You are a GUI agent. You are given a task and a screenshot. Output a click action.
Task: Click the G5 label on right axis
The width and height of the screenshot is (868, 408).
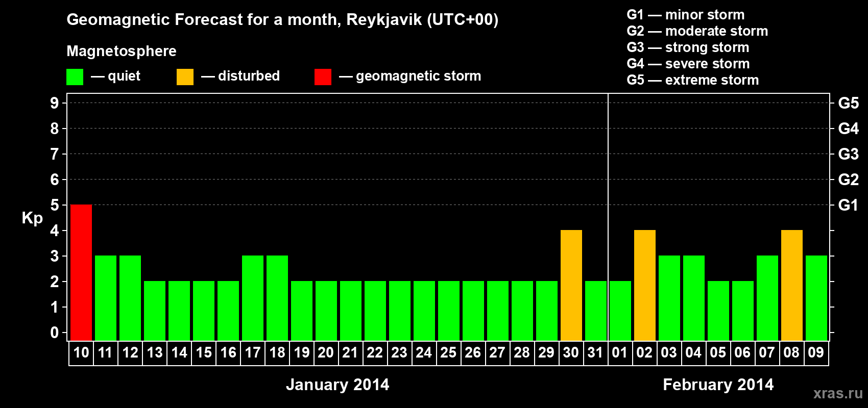(x=849, y=103)
